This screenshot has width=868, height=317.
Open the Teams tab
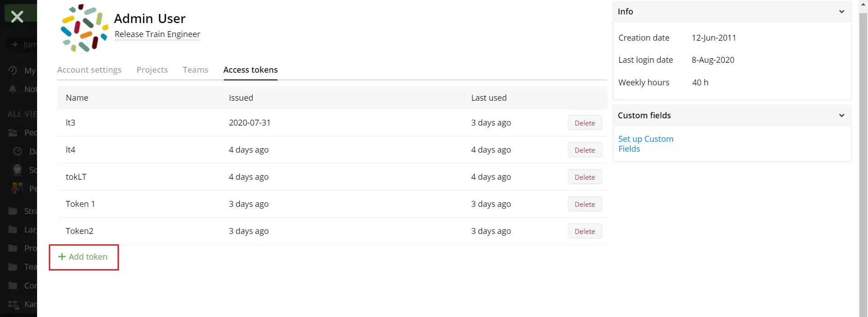tap(195, 70)
